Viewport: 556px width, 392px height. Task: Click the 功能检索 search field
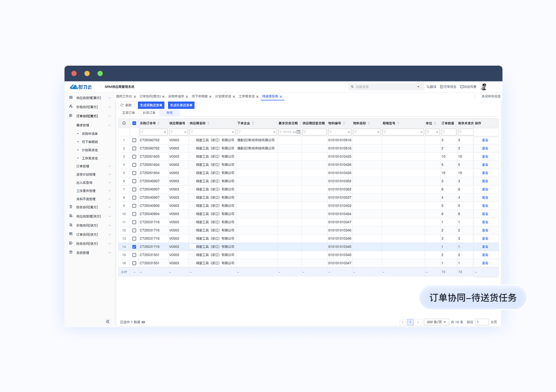pyautogui.click(x=385, y=87)
